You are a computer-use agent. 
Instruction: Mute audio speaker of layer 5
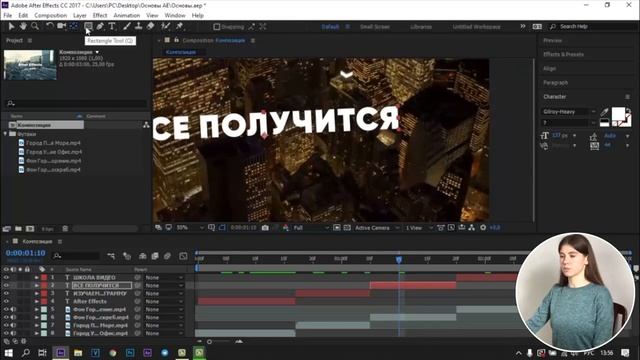point(13,309)
